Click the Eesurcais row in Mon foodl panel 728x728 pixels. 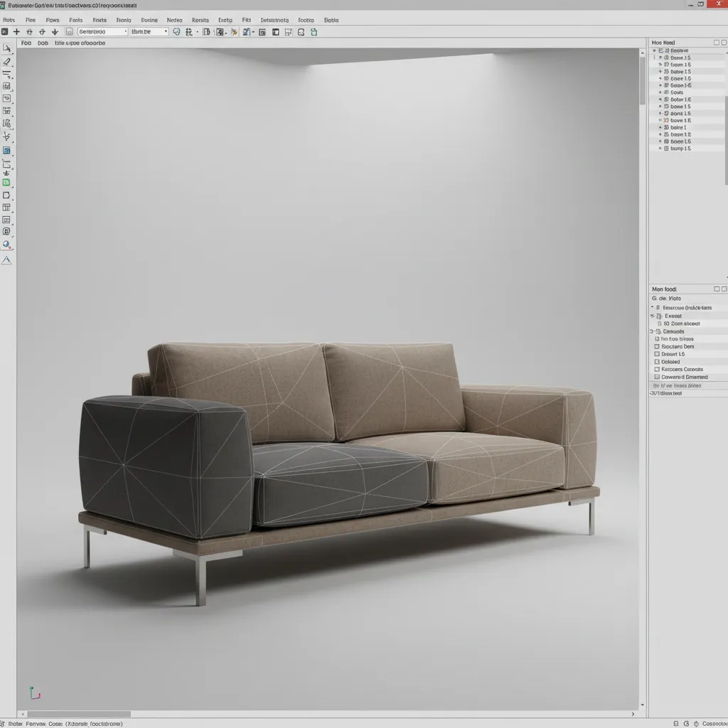click(x=688, y=308)
